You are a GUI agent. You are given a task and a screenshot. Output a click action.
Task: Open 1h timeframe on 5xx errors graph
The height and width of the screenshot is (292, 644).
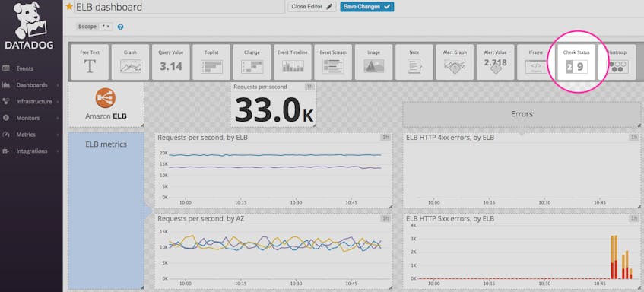click(x=634, y=218)
